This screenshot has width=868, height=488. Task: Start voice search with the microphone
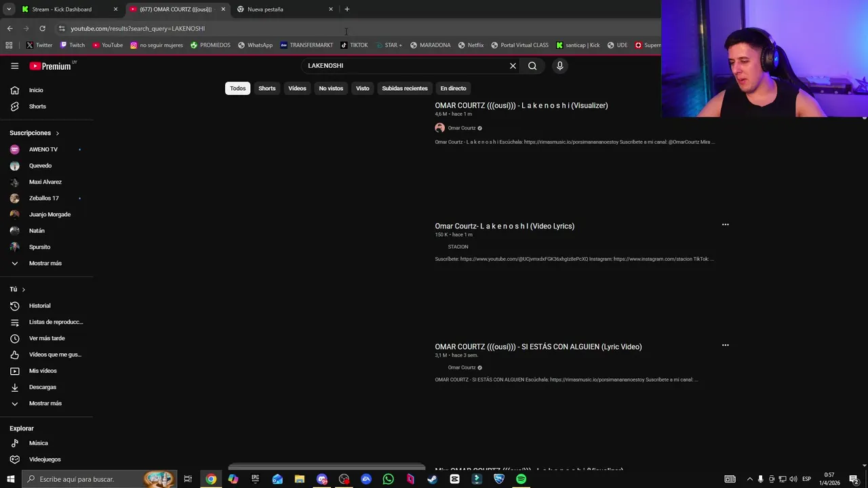pos(559,66)
